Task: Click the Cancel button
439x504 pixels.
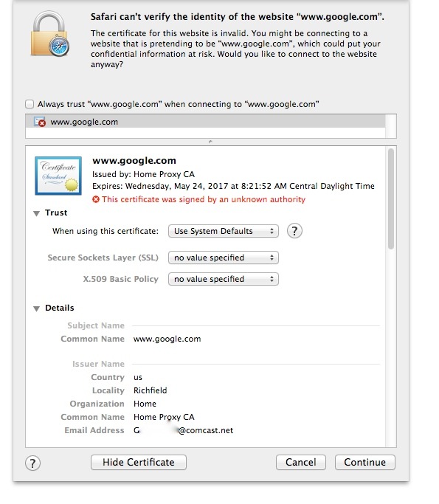Action: (301, 462)
